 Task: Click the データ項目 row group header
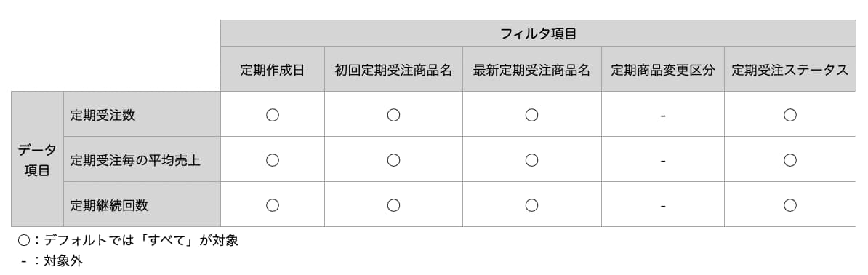tap(37, 159)
